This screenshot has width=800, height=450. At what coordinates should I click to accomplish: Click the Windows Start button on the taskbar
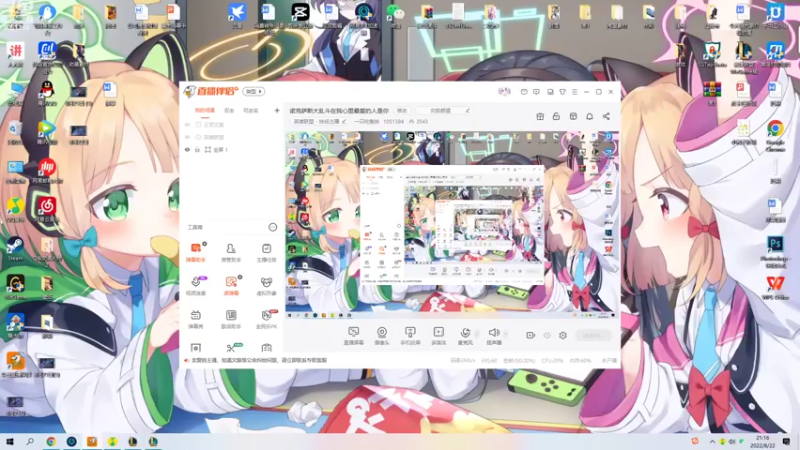click(10, 441)
